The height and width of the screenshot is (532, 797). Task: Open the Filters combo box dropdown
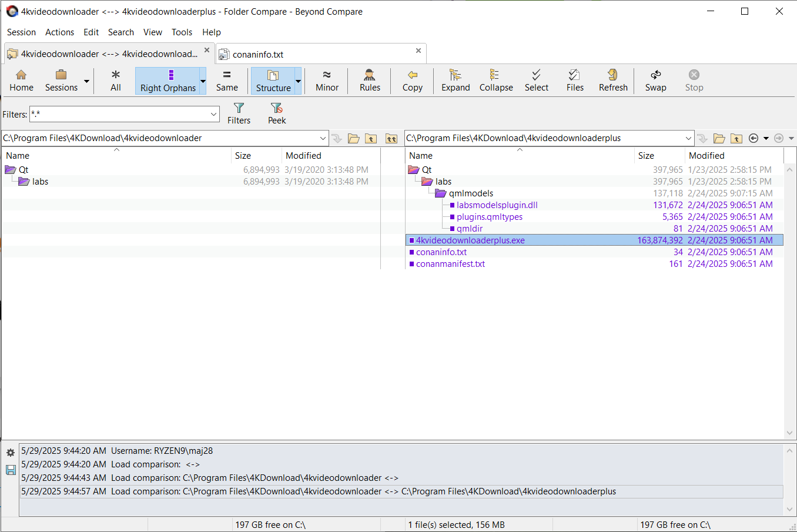[x=214, y=114]
